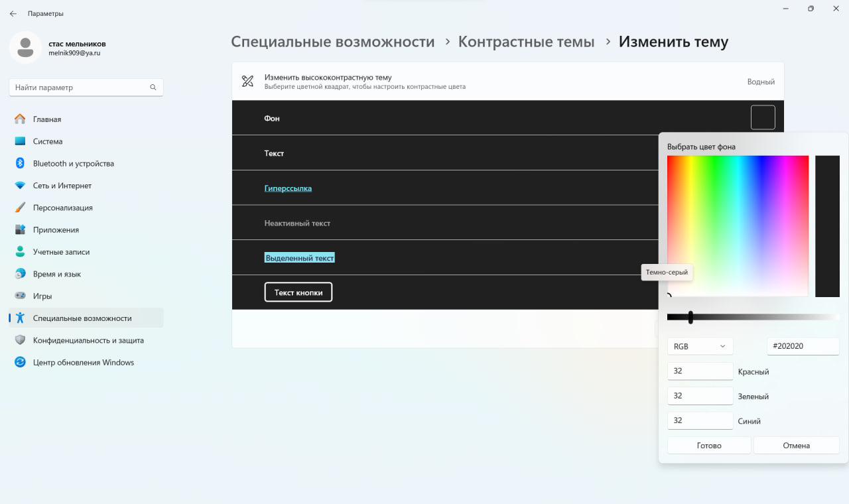Click the Специальные возможности accessibility icon
Viewport: 849px width, 504px height.
(x=20, y=318)
